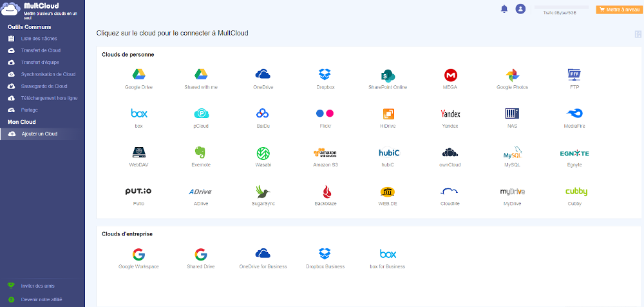Select the Shared with me cloud
Viewport: 644px width, 307px height.
pos(201,79)
